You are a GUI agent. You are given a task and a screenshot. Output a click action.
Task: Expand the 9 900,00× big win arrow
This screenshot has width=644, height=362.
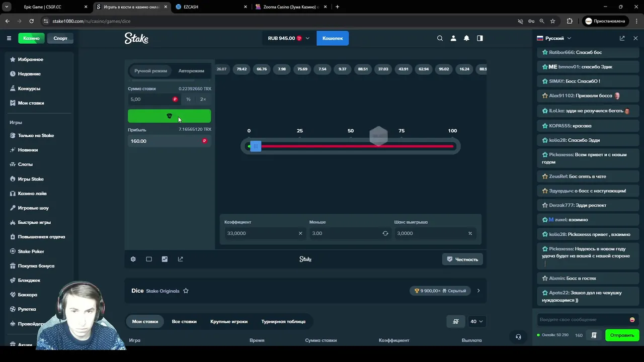(478, 291)
